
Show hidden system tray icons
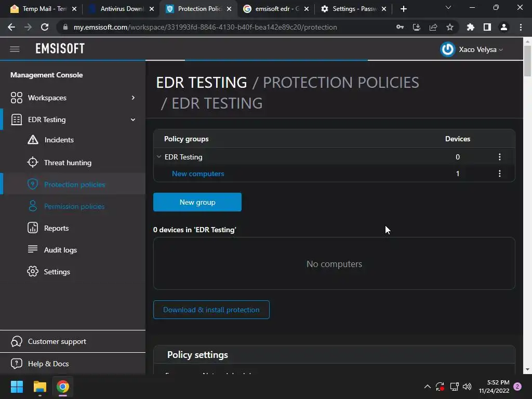428,387
